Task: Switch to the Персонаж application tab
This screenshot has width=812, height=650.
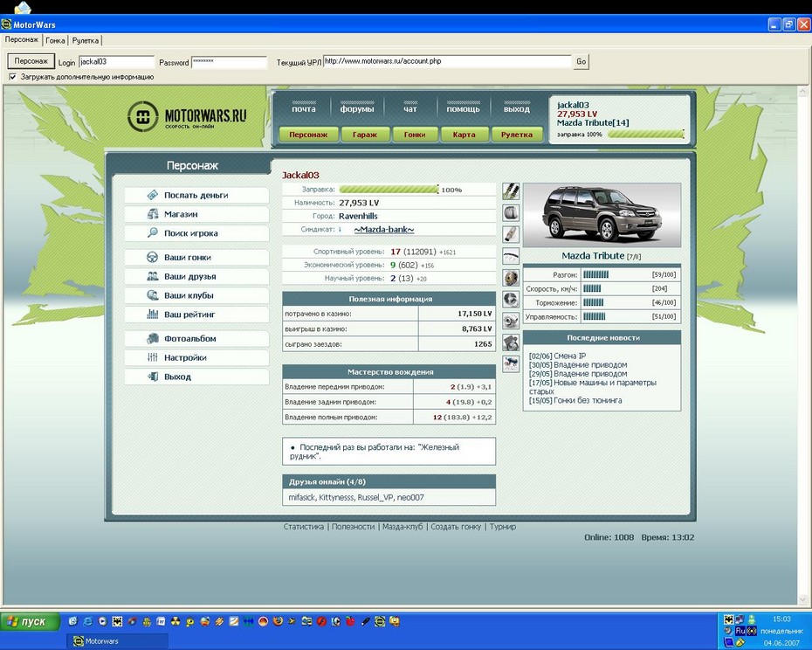Action: pyautogui.click(x=21, y=39)
